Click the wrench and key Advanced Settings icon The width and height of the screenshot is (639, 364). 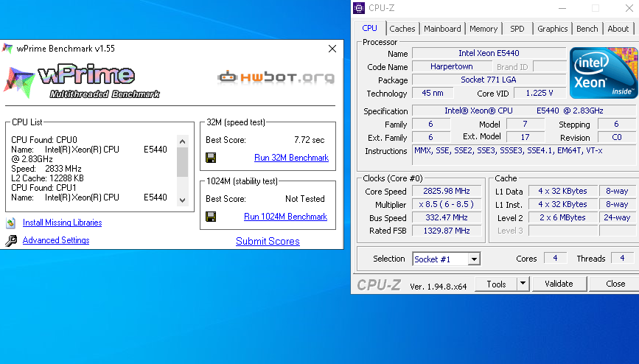11,240
